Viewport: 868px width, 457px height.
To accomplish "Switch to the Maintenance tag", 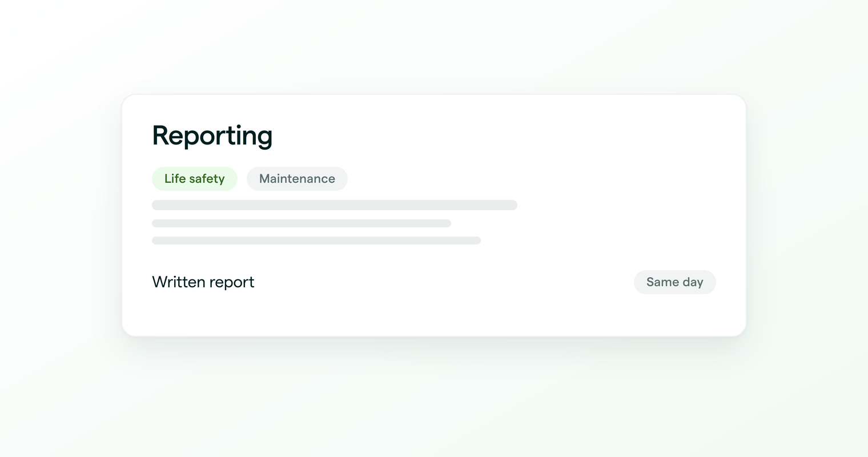I will [297, 179].
